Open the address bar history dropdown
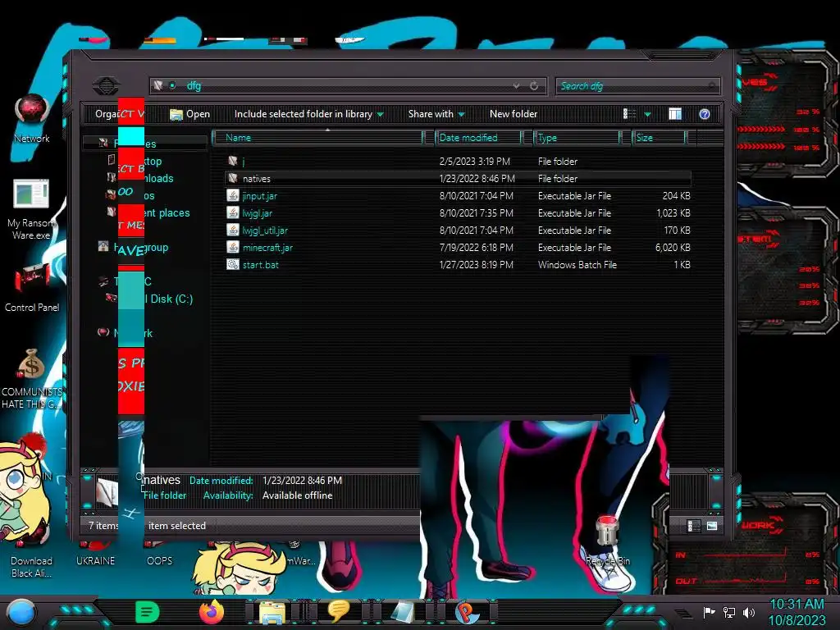Viewport: 840px width, 630px height. pos(516,85)
